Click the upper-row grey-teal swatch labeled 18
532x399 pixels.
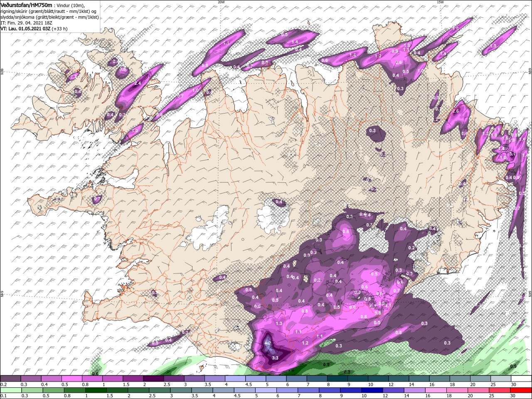point(460,379)
